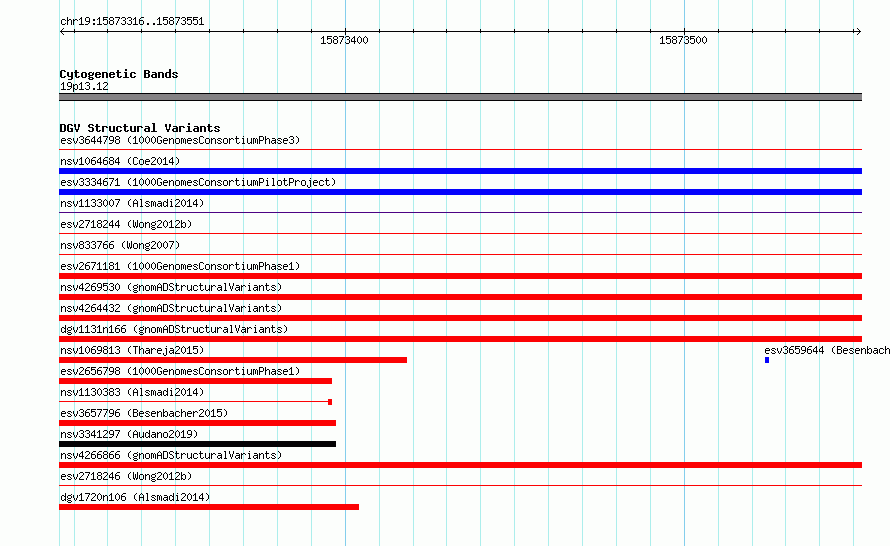This screenshot has width=890, height=546.
Task: Open variant label nsv1064684 (Coe2014)
Action: click(120, 161)
